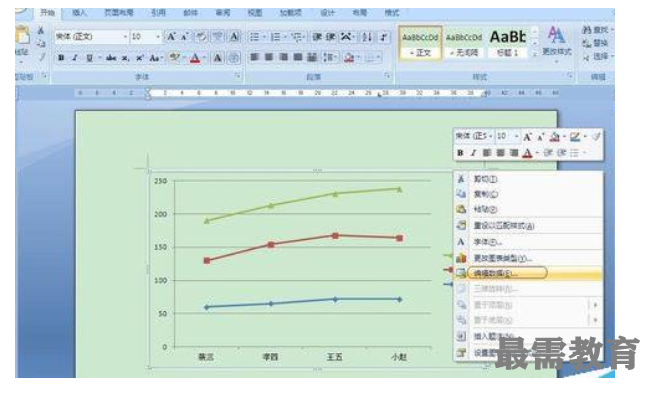The height and width of the screenshot is (393, 646).
Task: Center text using the ribbon alignment icon
Action: 269,57
